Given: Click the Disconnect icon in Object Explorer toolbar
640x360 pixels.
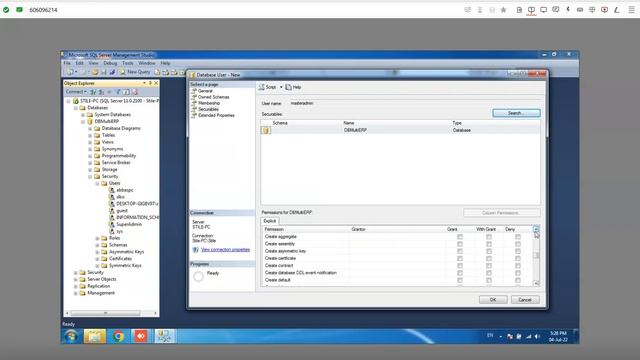Looking at the screenshot, I should (101, 92).
